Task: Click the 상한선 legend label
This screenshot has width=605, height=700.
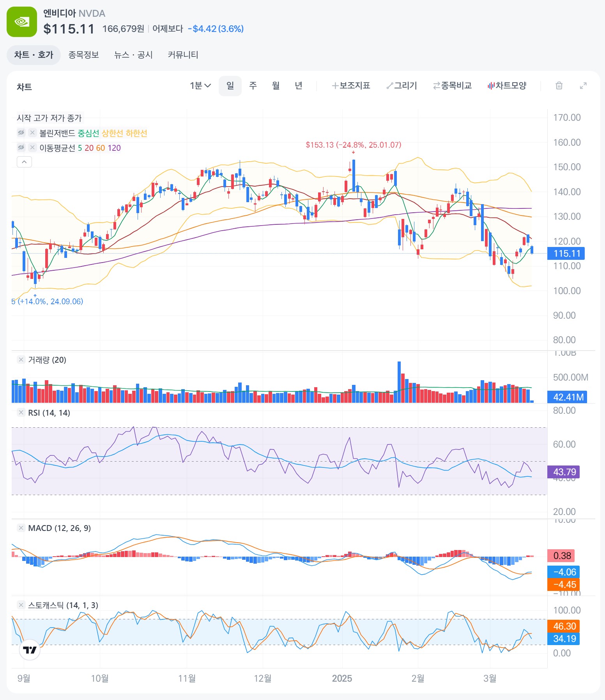Action: tap(112, 133)
